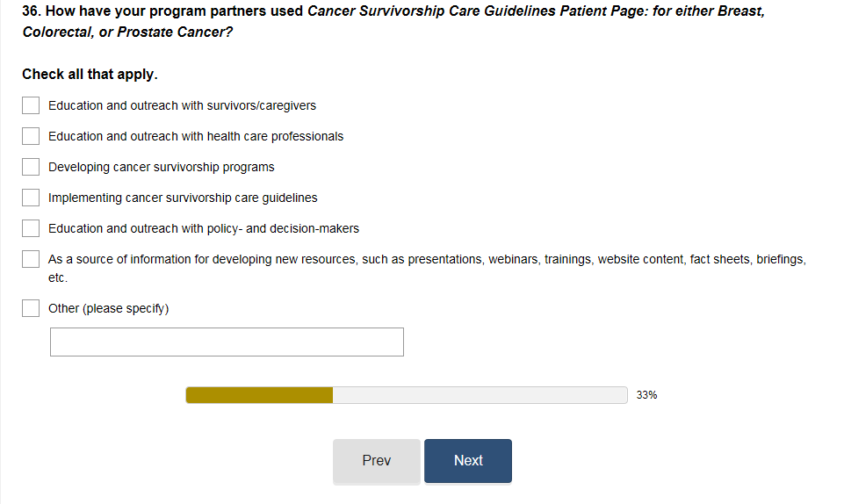Click the label text mentioning policy- and decision-makers

(204, 228)
